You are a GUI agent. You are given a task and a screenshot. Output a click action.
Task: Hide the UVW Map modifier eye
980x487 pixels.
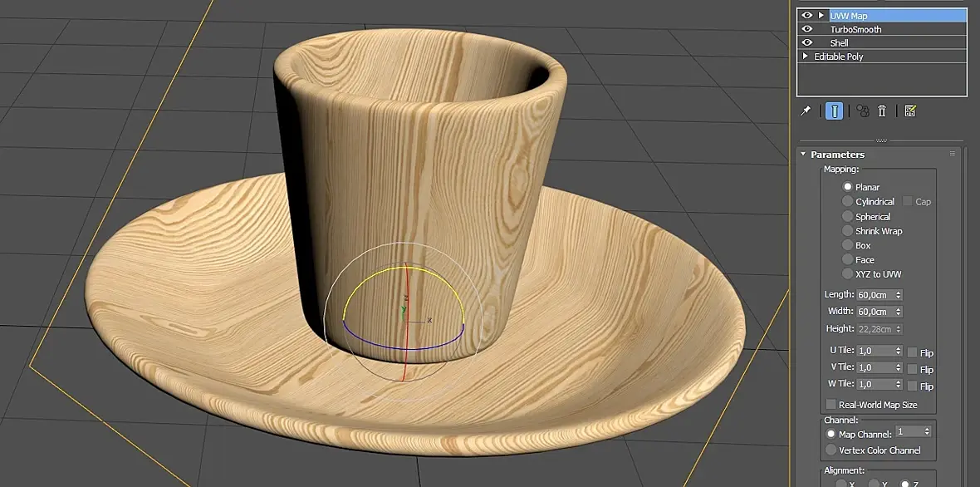pyautogui.click(x=807, y=16)
